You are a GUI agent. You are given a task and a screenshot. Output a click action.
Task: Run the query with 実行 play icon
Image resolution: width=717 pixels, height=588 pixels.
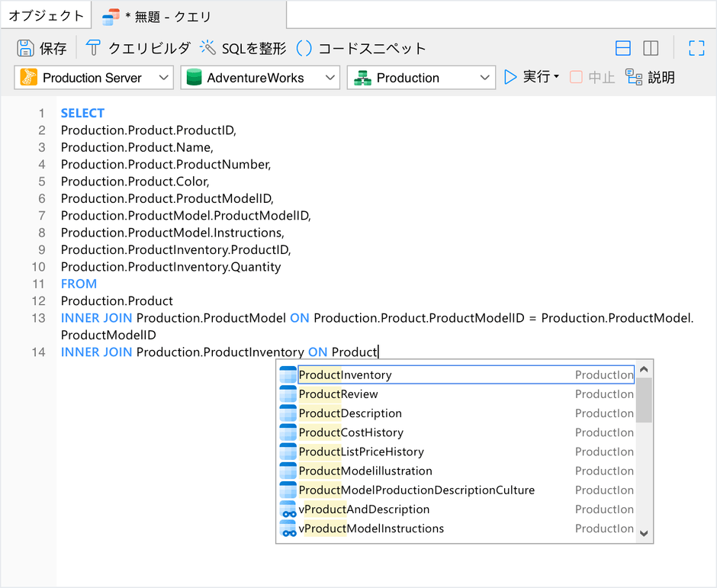click(510, 77)
